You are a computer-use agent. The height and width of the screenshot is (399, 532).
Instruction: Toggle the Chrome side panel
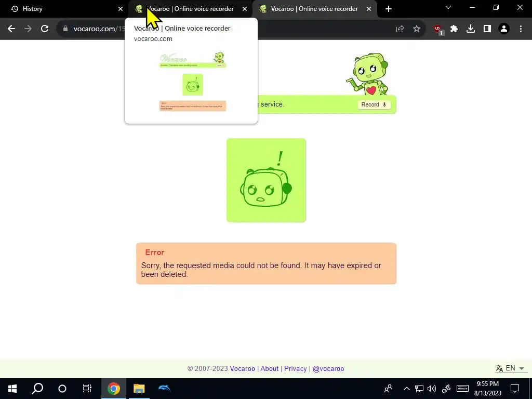[487, 29]
